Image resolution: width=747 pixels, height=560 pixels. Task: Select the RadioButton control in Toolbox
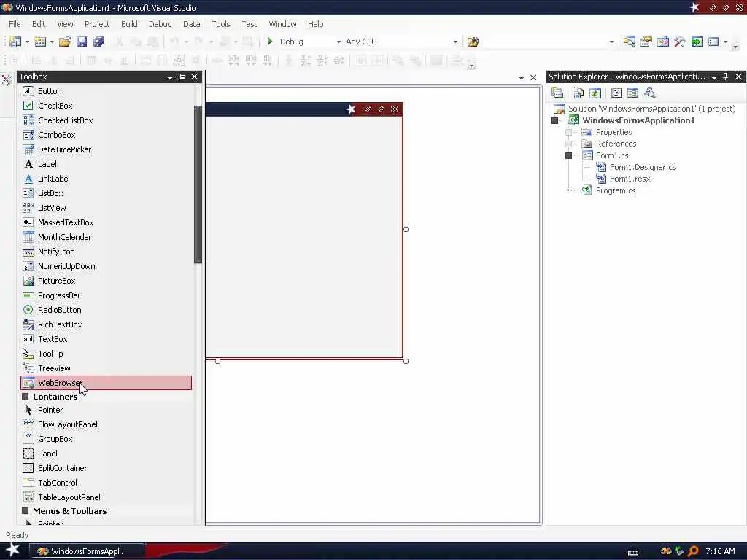107,310
